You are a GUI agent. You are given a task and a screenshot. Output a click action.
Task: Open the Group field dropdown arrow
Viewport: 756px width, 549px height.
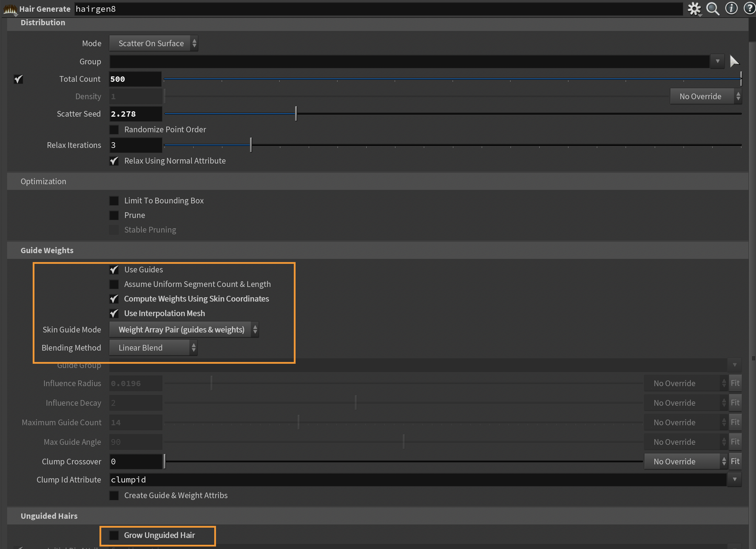point(717,61)
